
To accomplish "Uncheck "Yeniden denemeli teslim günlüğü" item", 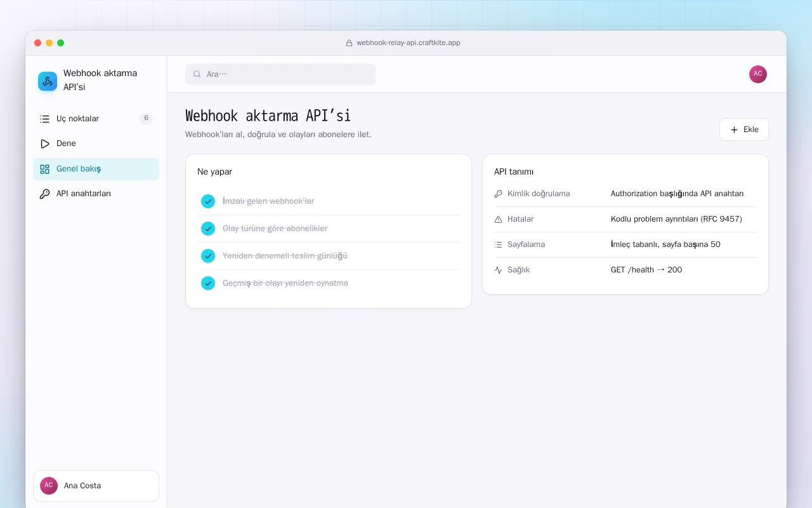I will point(208,256).
